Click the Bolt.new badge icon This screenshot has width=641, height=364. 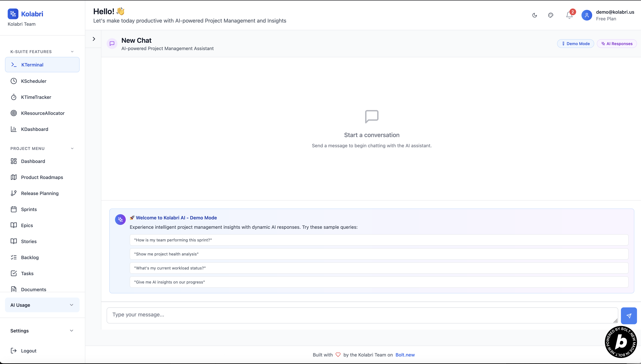click(x=621, y=342)
